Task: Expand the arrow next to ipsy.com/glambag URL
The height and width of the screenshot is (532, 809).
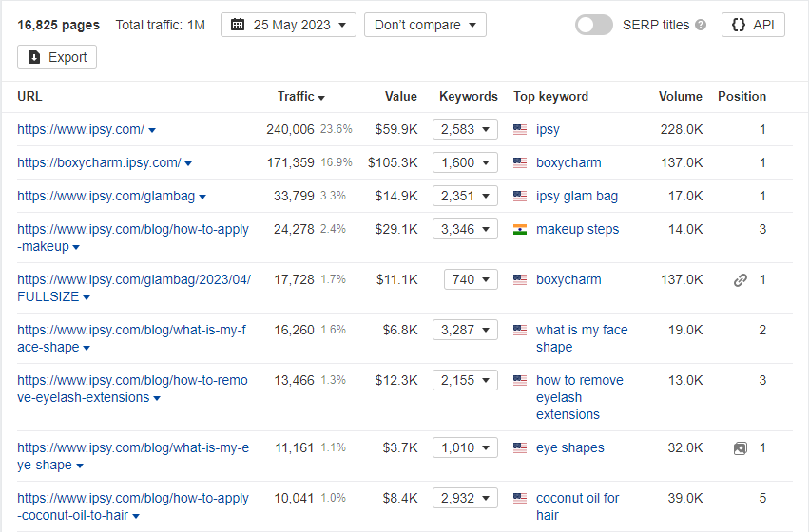Action: coord(202,197)
